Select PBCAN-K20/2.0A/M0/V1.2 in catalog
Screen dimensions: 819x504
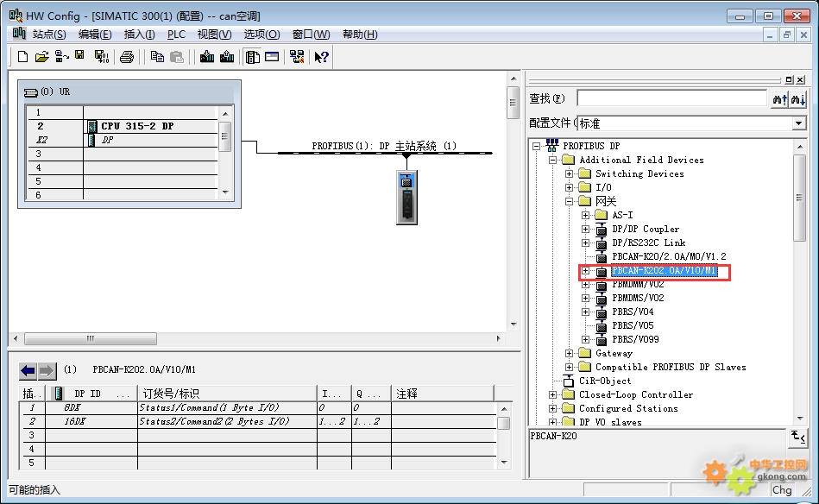(x=669, y=256)
